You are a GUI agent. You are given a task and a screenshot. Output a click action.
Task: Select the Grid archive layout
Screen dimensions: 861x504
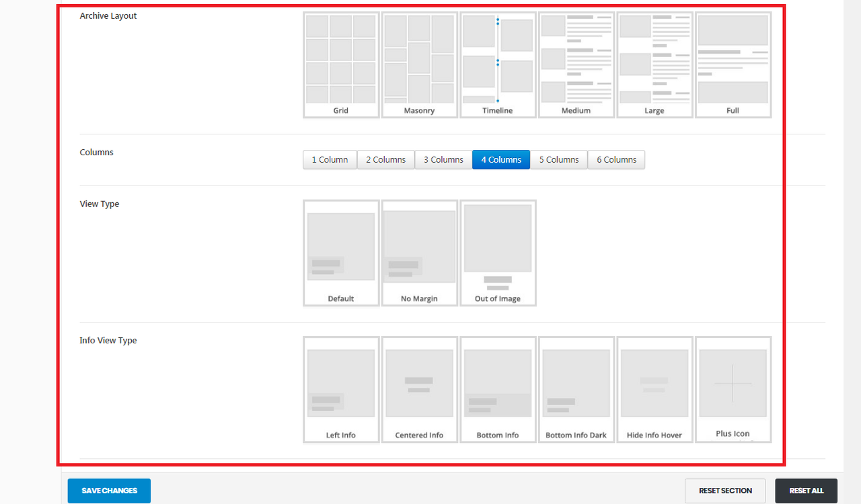pyautogui.click(x=341, y=65)
